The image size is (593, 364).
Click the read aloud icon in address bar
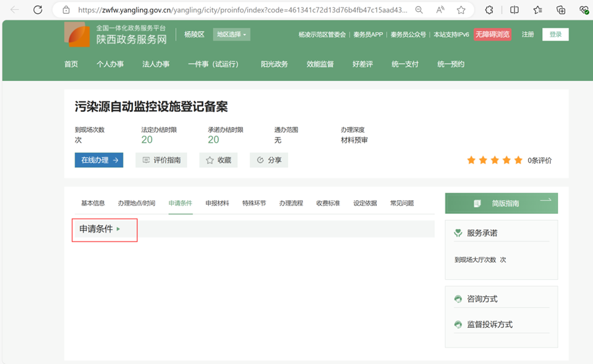440,10
